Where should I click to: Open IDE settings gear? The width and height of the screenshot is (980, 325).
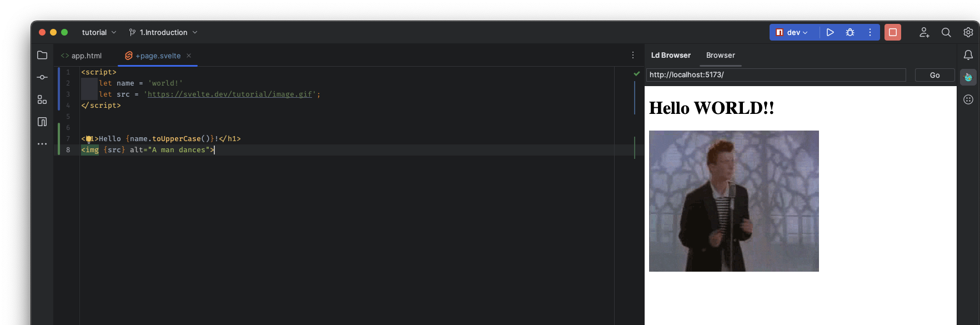[968, 32]
